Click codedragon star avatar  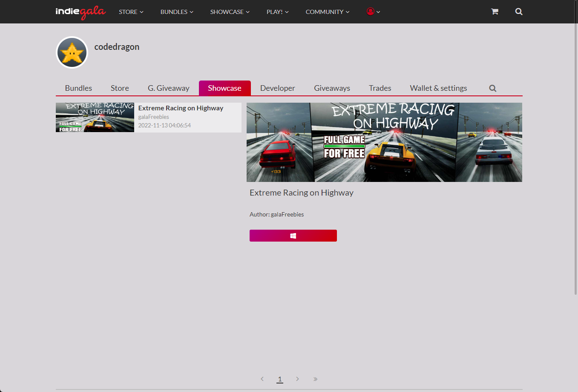click(x=72, y=52)
